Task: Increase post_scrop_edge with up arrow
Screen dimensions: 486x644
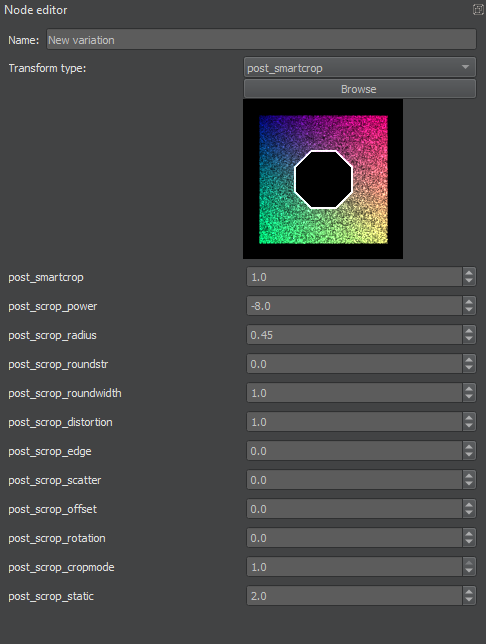Action: 469,446
